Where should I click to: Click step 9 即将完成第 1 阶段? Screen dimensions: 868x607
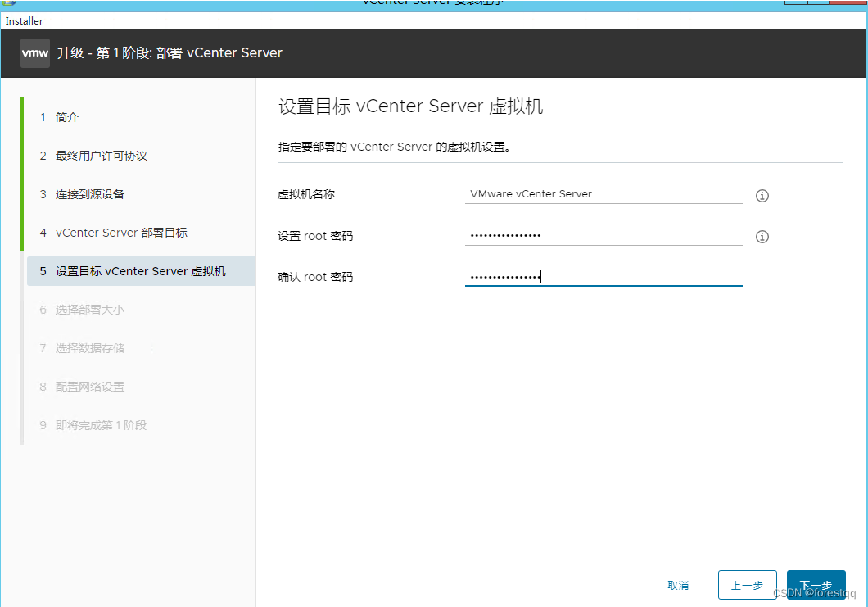click(93, 425)
